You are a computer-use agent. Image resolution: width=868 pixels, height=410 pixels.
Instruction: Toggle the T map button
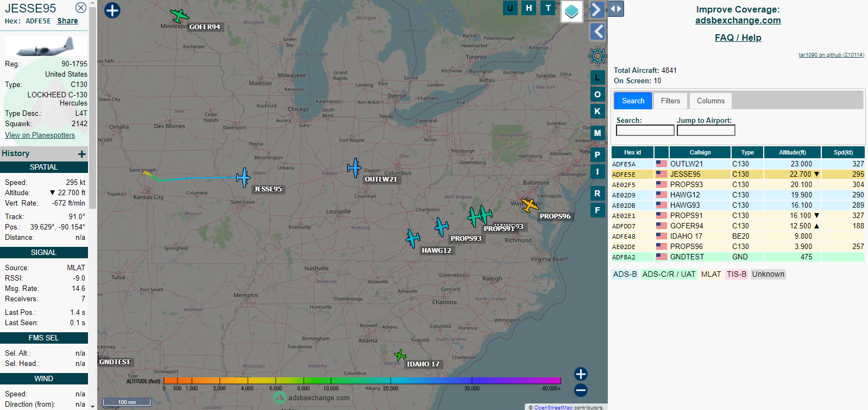click(548, 8)
